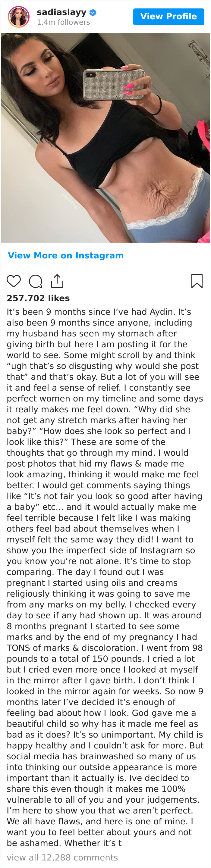Screen dimensions: 211x868
Task: Open comments via the speech bubble icon
Action: coord(35,281)
